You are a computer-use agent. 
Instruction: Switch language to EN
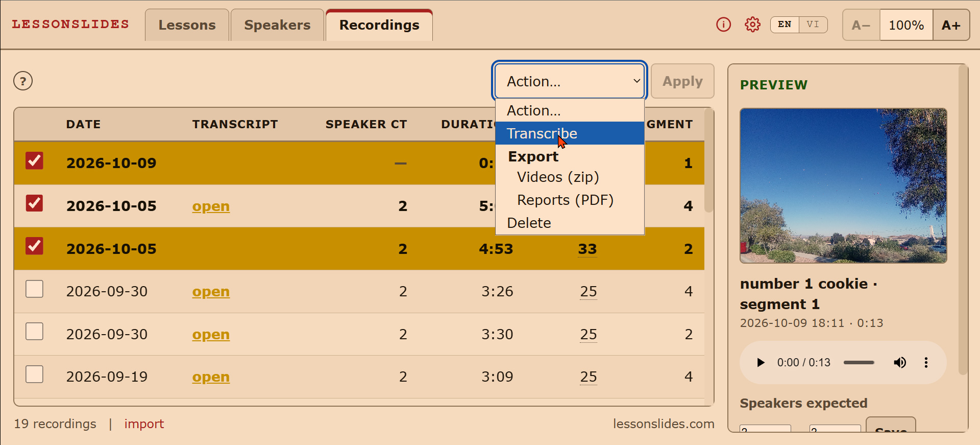785,25
